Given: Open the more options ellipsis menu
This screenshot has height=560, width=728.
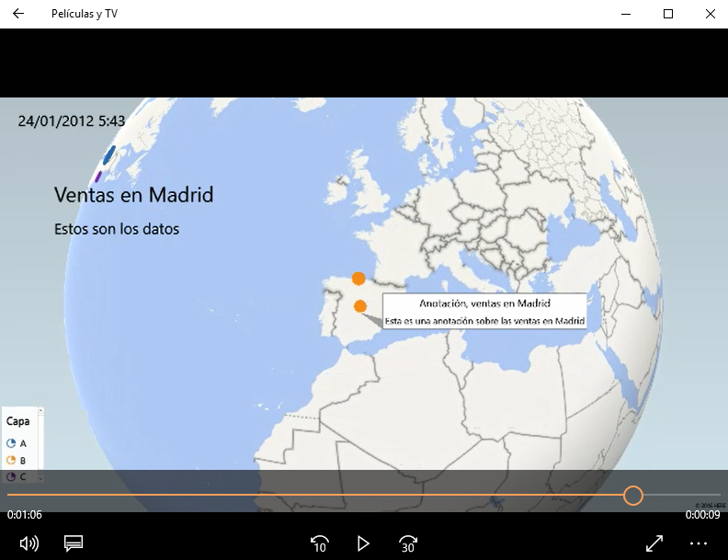Looking at the screenshot, I should tap(699, 543).
